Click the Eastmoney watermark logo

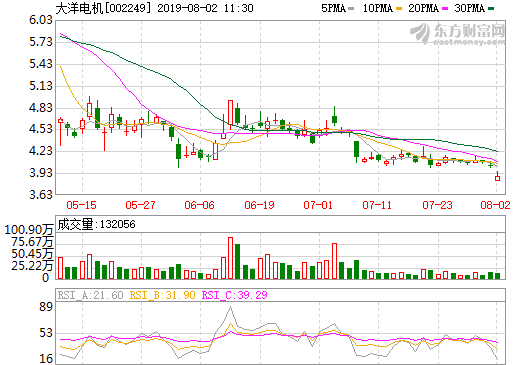point(457,33)
